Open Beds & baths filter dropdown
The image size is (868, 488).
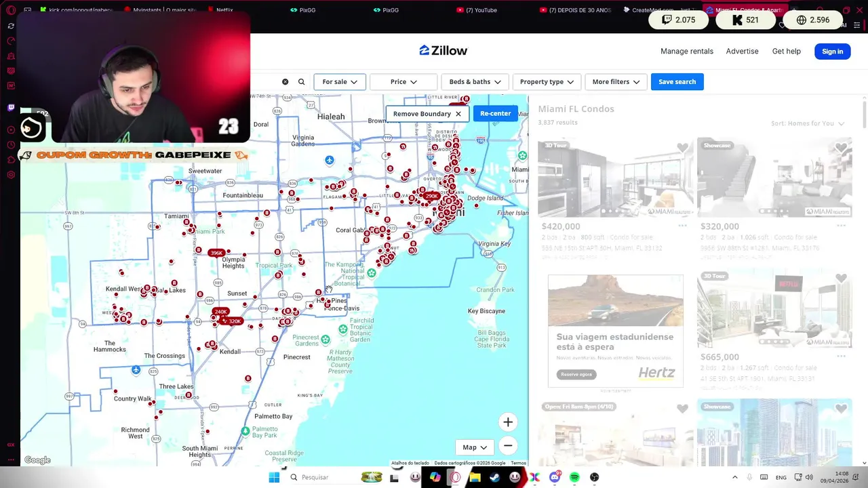(x=475, y=82)
